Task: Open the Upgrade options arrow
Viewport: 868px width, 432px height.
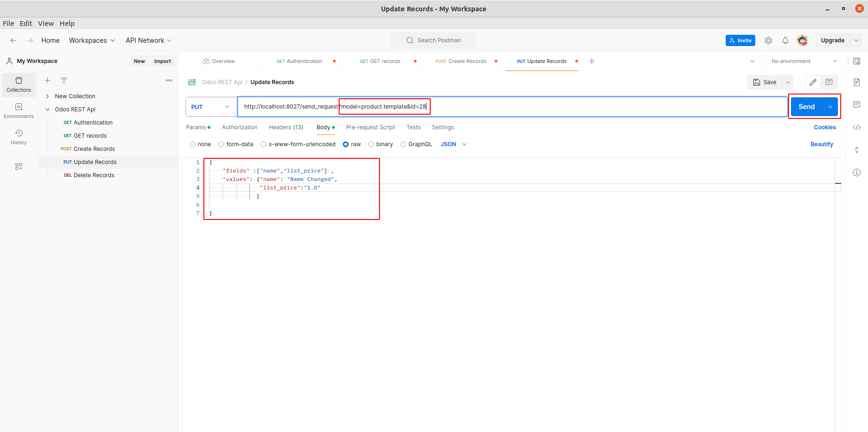Action: (856, 40)
